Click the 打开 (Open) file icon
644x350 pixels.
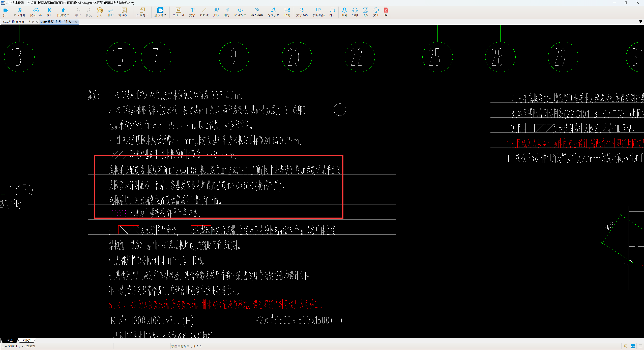6,12
